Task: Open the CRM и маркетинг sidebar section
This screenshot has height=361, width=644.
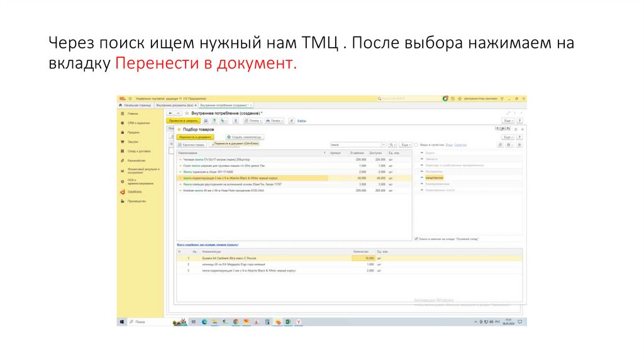Action: (138, 123)
